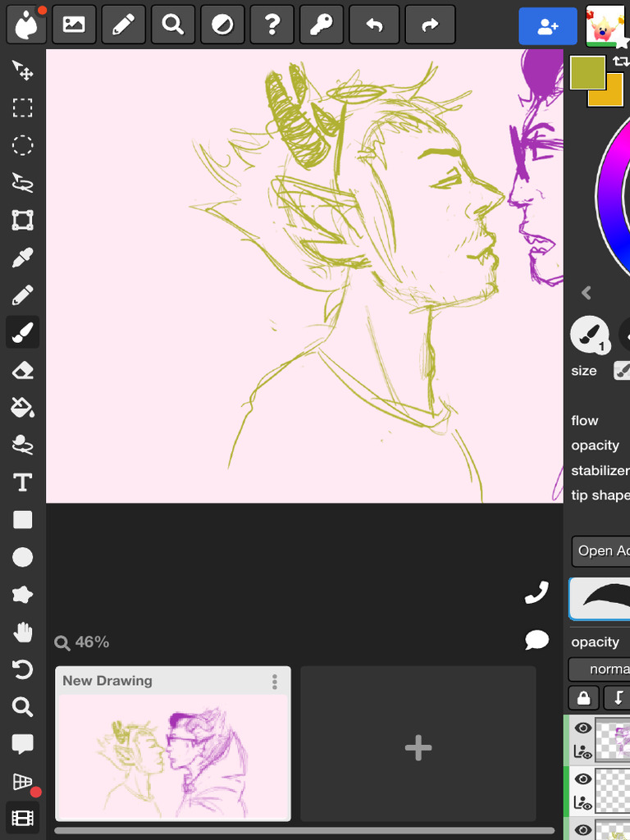
Task: Select the Hand pan tool
Action: pos(22,632)
